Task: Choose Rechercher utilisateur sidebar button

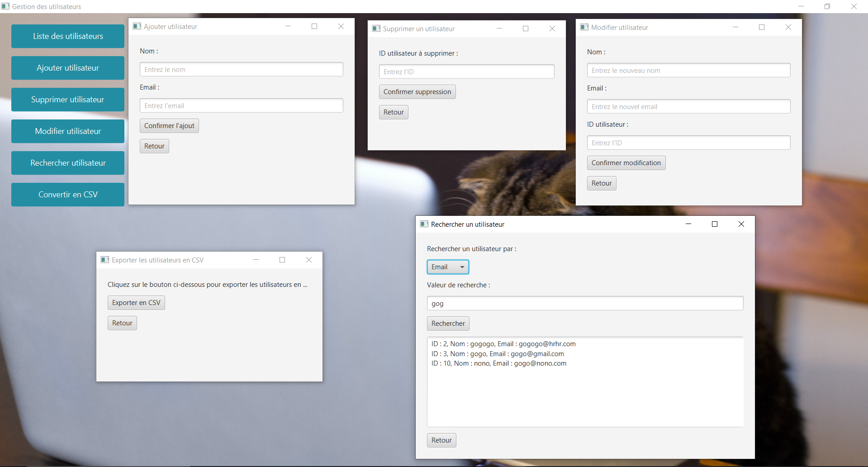Action: 68,163
